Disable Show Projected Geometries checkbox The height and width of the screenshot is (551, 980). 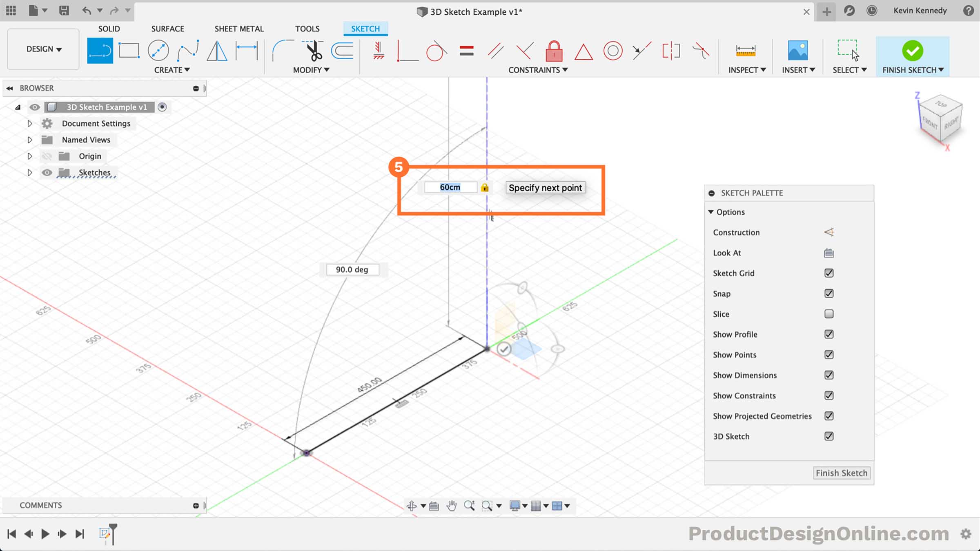pos(829,416)
